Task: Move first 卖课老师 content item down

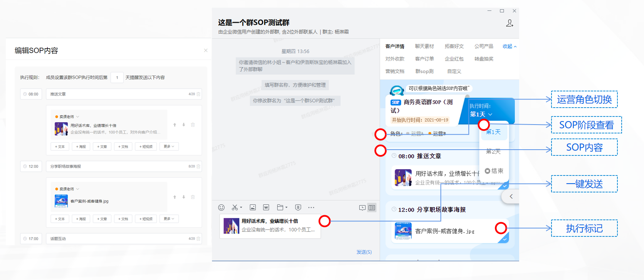Action: [x=184, y=125]
